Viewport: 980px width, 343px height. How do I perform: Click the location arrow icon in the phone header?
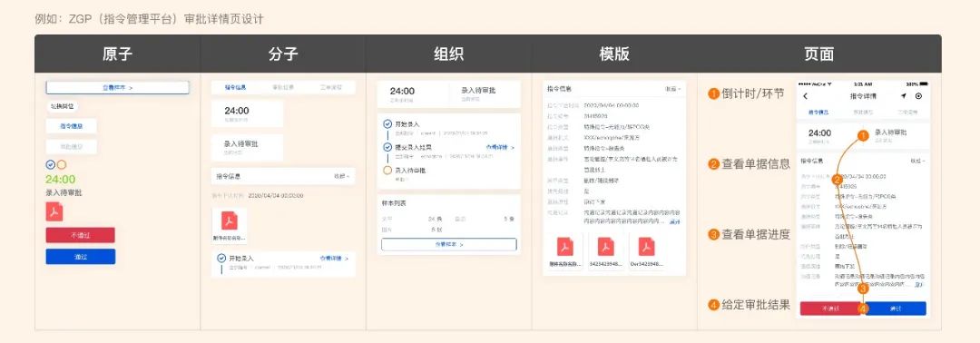[x=903, y=96]
